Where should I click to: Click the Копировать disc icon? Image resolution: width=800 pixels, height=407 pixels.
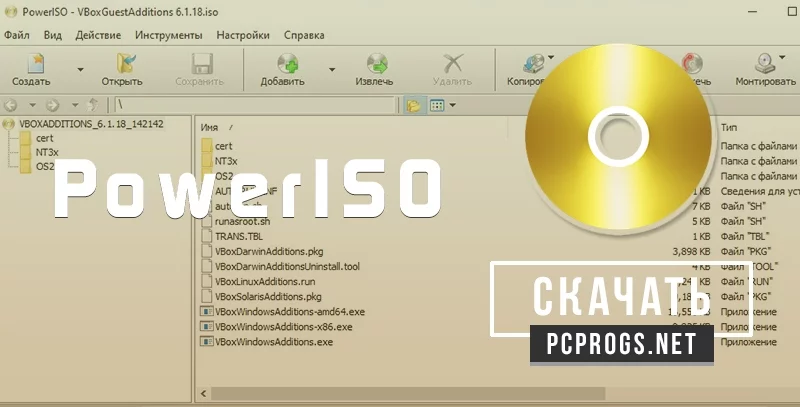[x=534, y=64]
